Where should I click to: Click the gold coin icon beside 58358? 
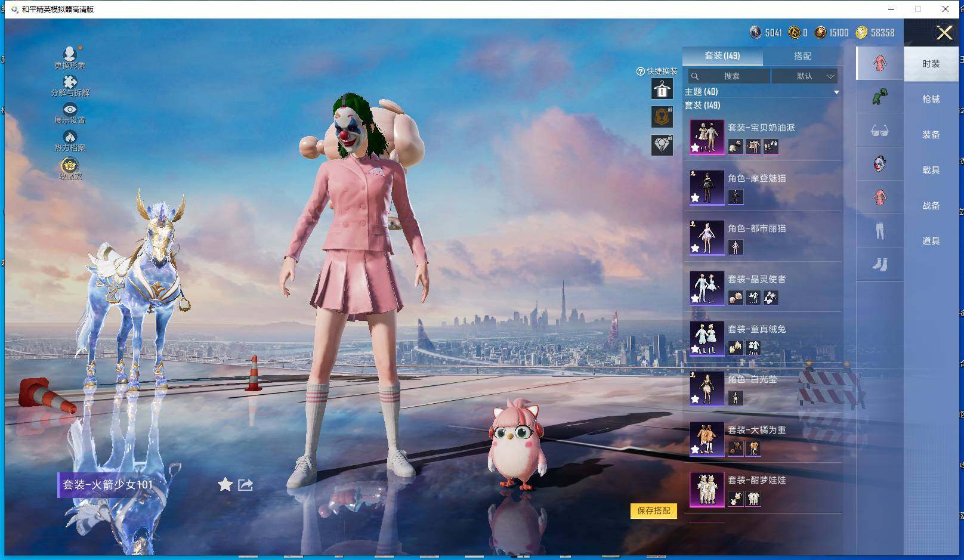[861, 32]
